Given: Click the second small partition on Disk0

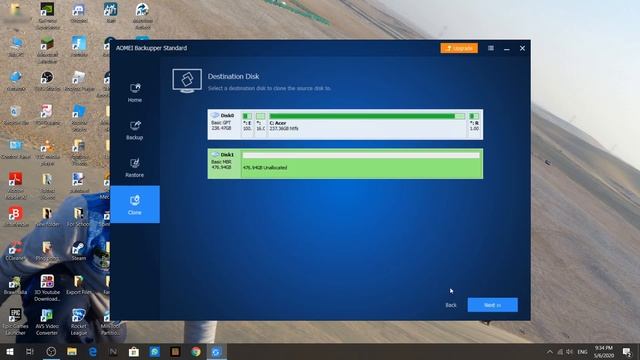Looking at the screenshot, I should click(260, 124).
